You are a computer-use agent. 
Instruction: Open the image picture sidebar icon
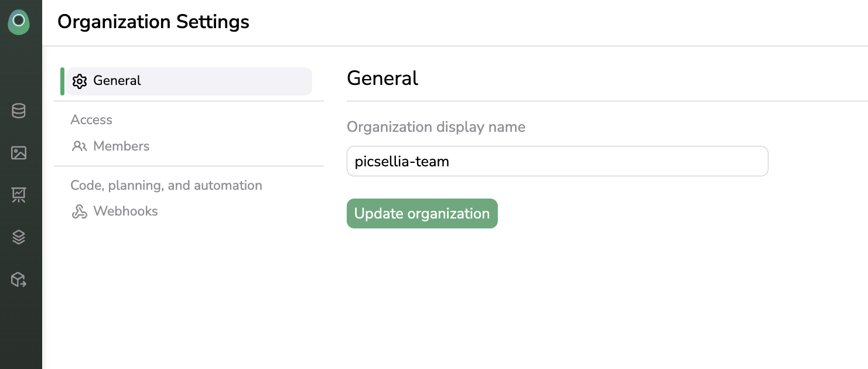pyautogui.click(x=19, y=153)
